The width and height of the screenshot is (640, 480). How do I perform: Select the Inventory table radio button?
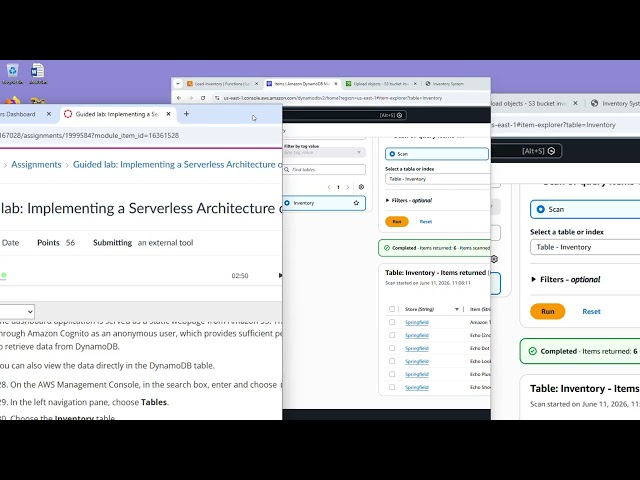coord(287,203)
